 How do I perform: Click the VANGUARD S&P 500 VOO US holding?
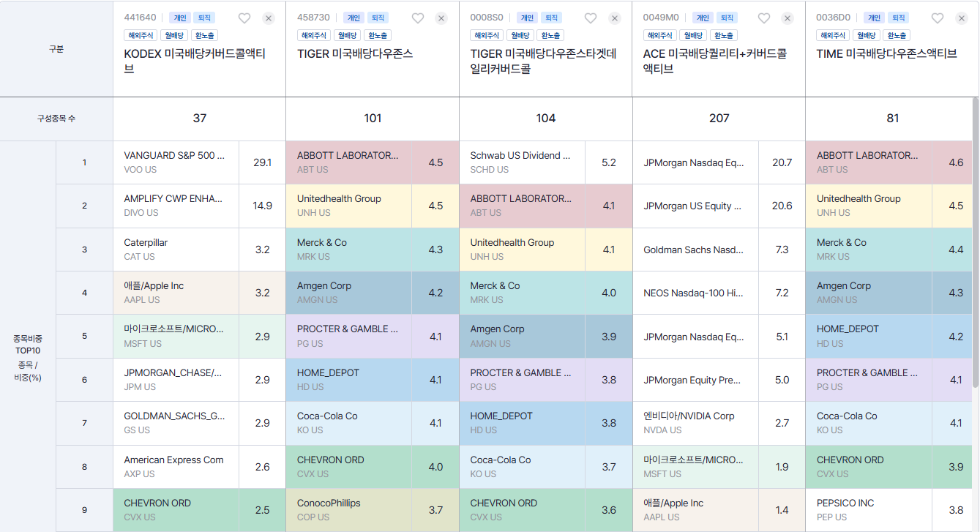point(176,162)
